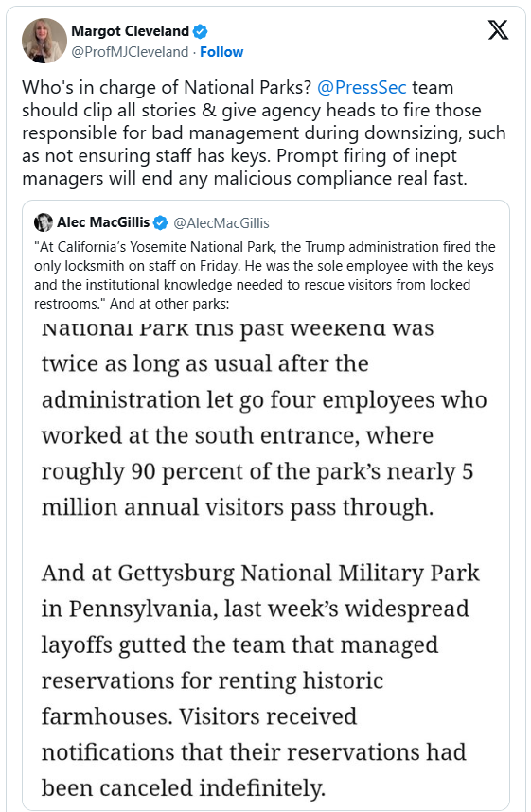Open the quoted tweet's Yosemite locksmith text
Image resolution: width=531 pixels, height=812 pixels.
(x=265, y=275)
